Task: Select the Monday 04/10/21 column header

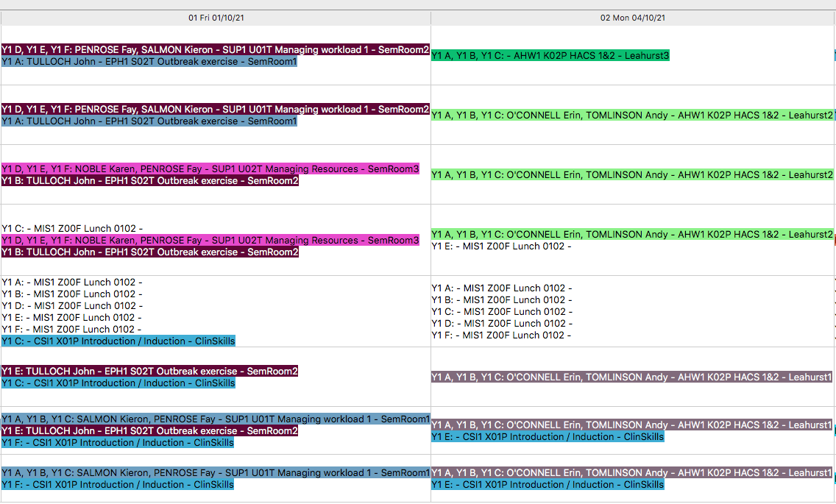Action: coord(631,17)
